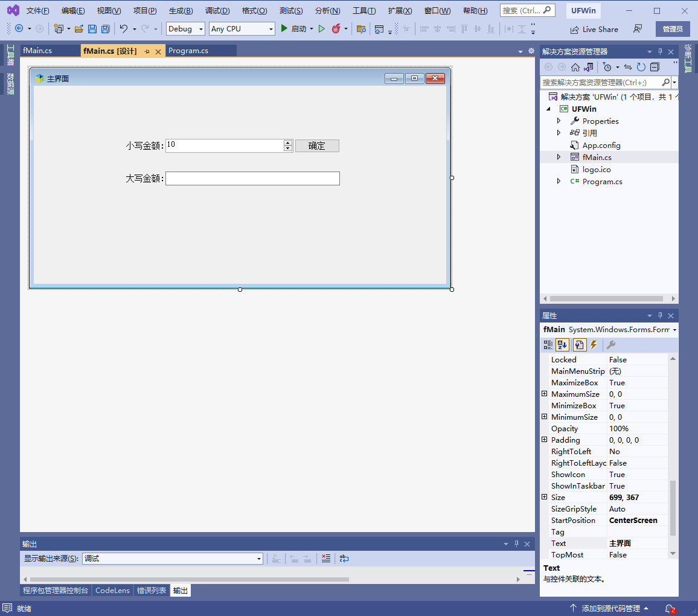
Task: Open the Debug configuration dropdown
Action: click(x=185, y=29)
